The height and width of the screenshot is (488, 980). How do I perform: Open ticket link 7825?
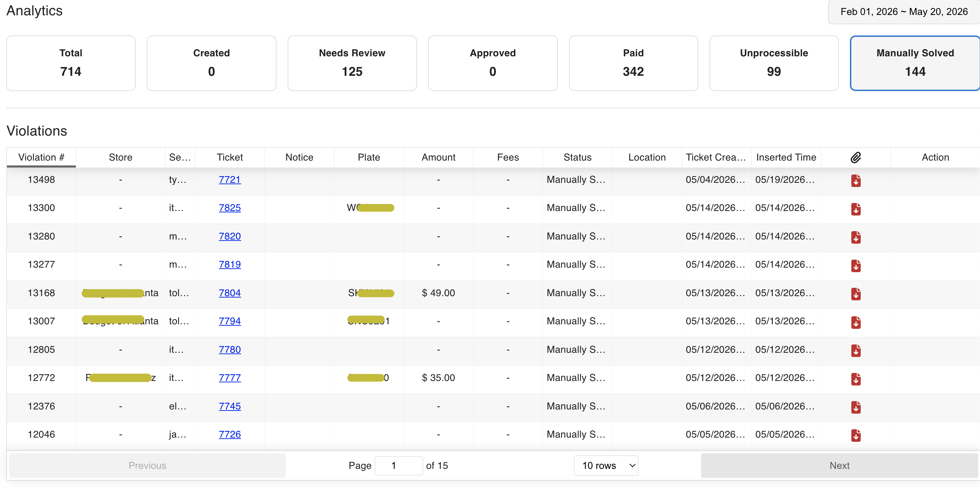coord(230,208)
